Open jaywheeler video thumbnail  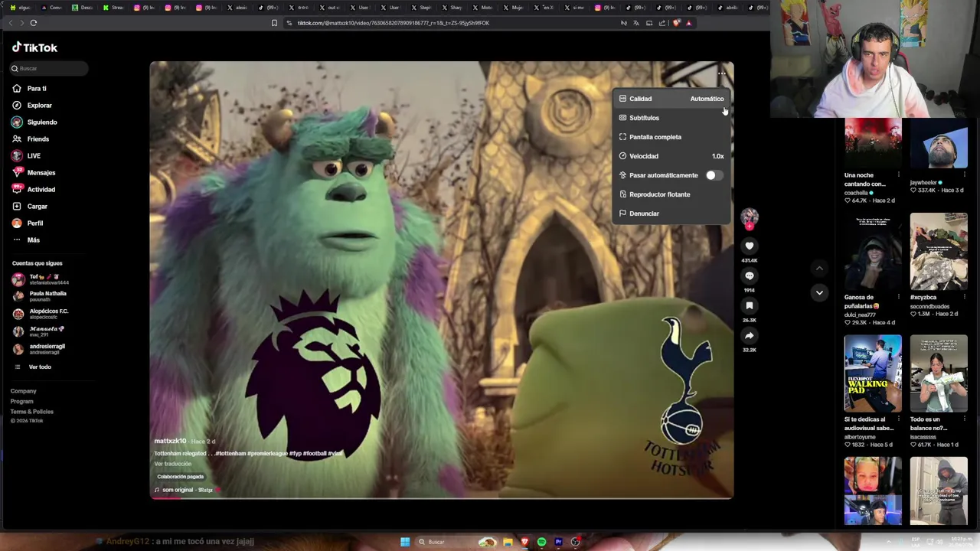click(939, 142)
